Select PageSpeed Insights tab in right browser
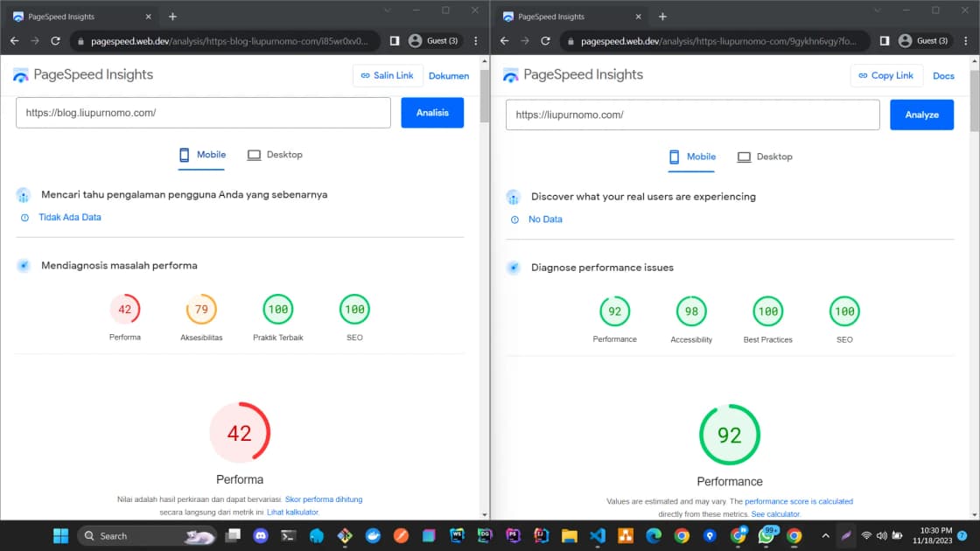Image resolution: width=980 pixels, height=551 pixels. click(571, 17)
